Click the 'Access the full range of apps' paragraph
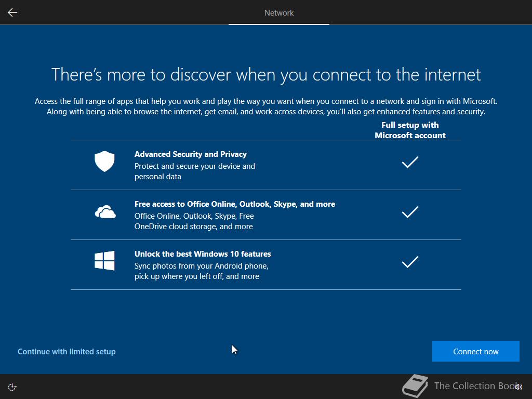The height and width of the screenshot is (399, 532). pos(266,107)
